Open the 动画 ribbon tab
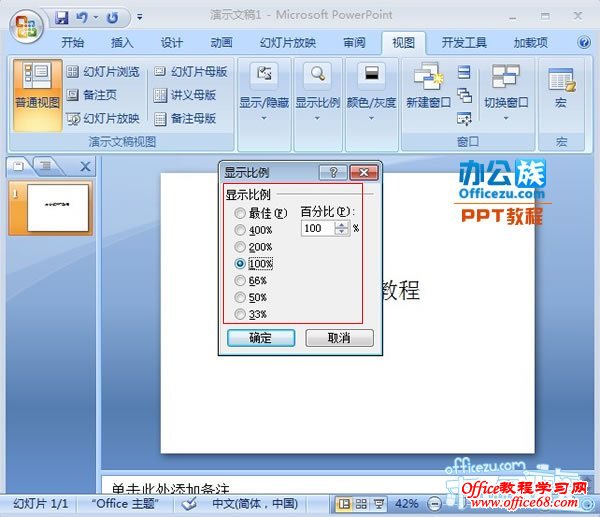The image size is (600, 517). (221, 42)
